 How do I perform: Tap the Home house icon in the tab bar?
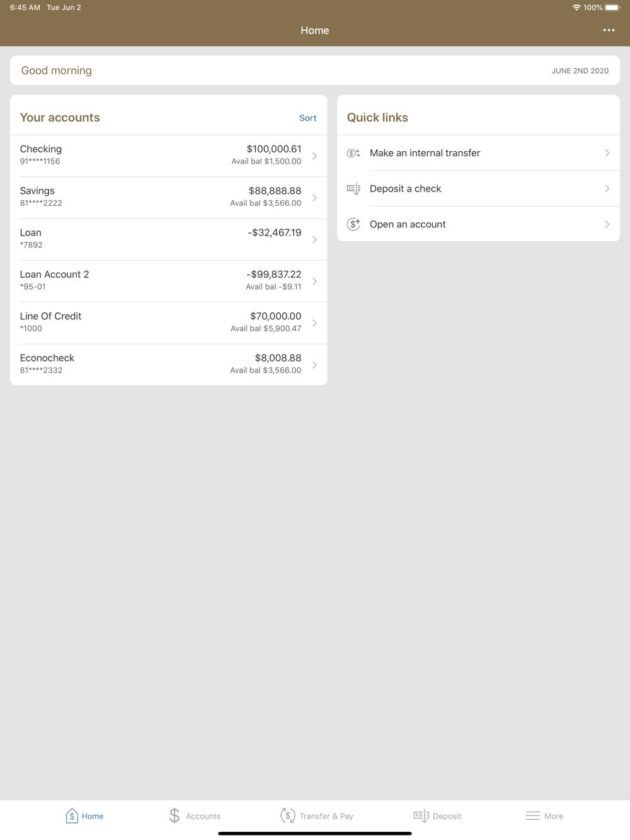pyautogui.click(x=72, y=815)
